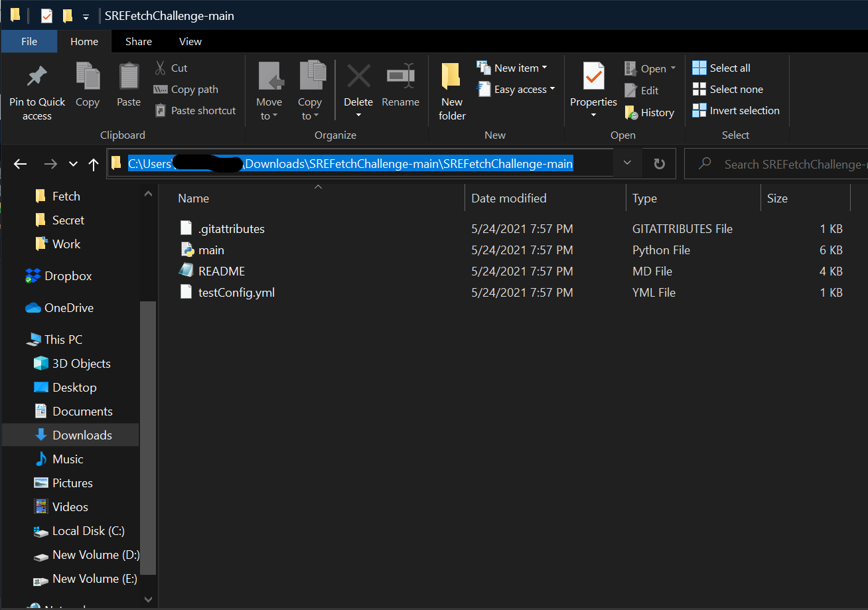Navigate up one folder level
Image resolution: width=868 pixels, height=610 pixels.
(x=94, y=164)
